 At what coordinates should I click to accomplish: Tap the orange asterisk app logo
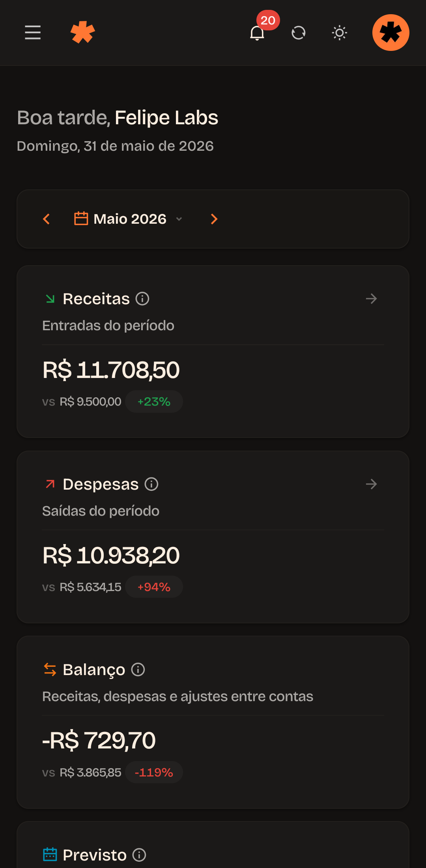tap(83, 32)
